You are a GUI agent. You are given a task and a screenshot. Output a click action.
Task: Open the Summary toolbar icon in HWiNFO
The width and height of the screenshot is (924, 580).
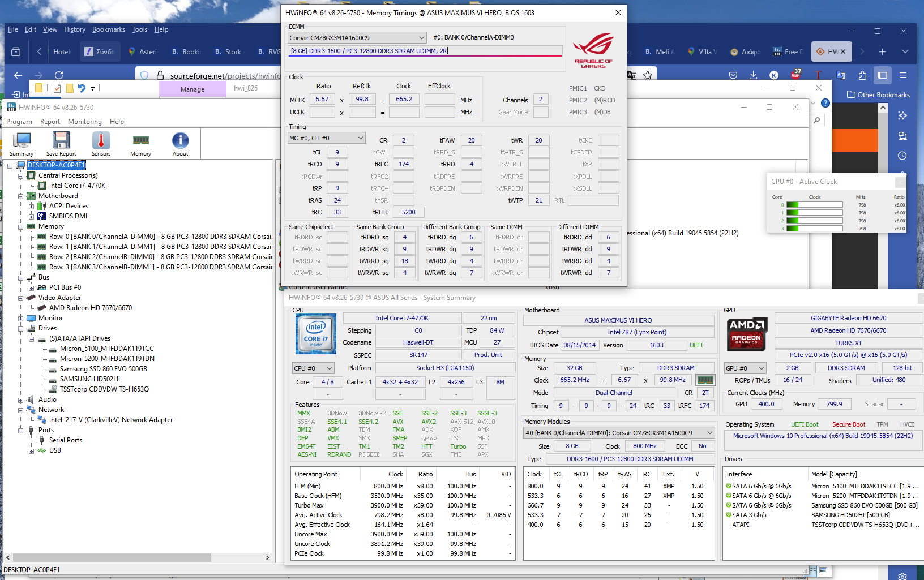22,144
